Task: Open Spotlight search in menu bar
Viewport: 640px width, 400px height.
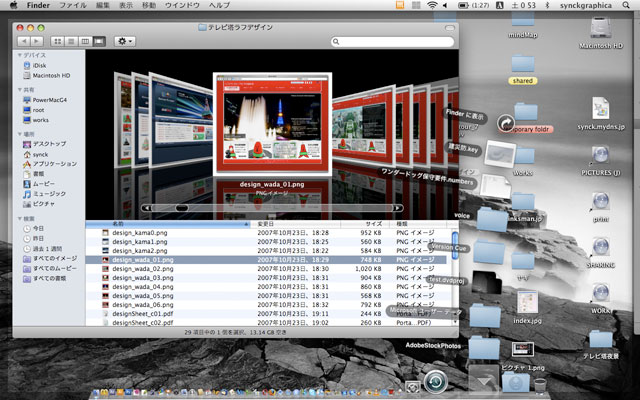Action: point(626,5)
